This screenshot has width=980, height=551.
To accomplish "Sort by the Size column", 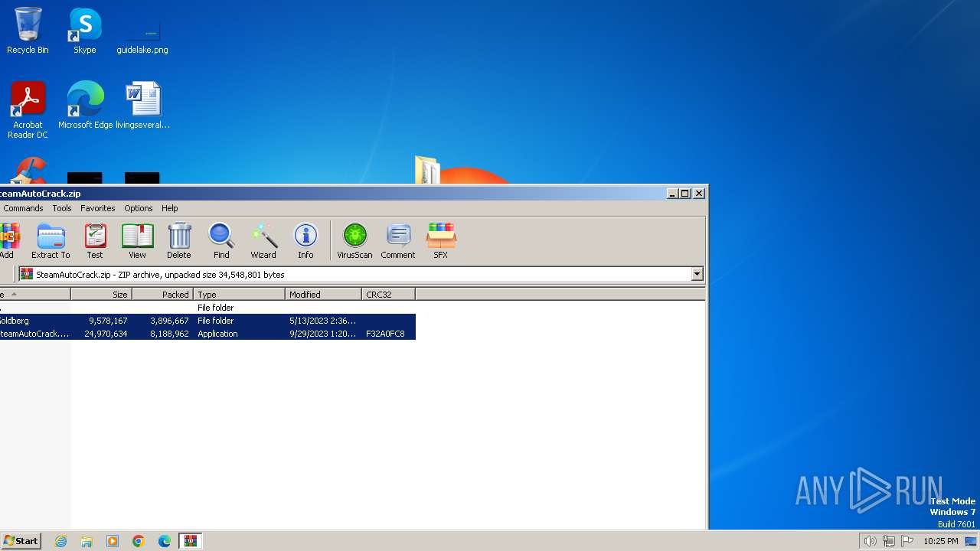I will (x=101, y=295).
